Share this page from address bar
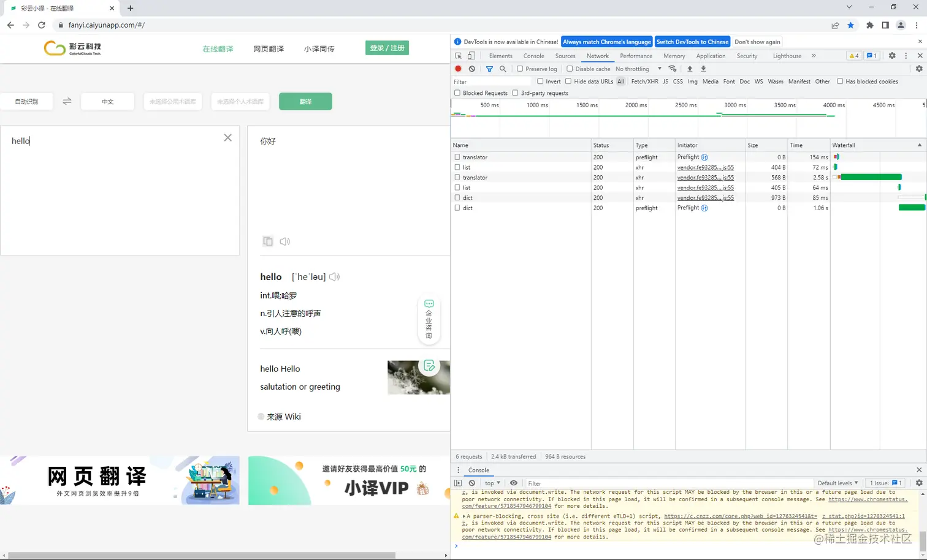The image size is (927, 560). point(835,25)
